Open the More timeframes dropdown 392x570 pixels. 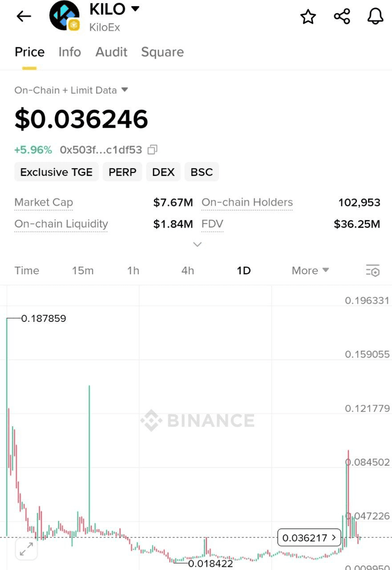[310, 270]
